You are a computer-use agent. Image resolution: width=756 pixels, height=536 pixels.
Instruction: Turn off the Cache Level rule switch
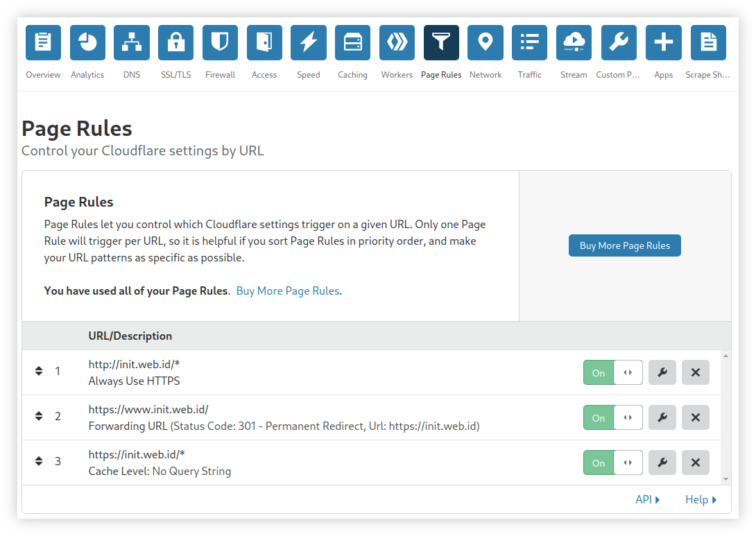[x=612, y=462]
